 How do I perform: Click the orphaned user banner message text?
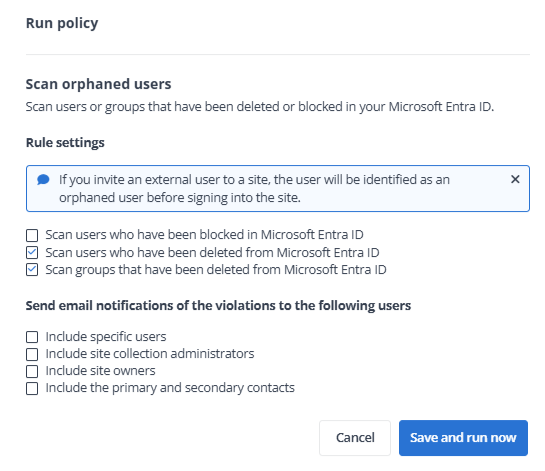(254, 188)
